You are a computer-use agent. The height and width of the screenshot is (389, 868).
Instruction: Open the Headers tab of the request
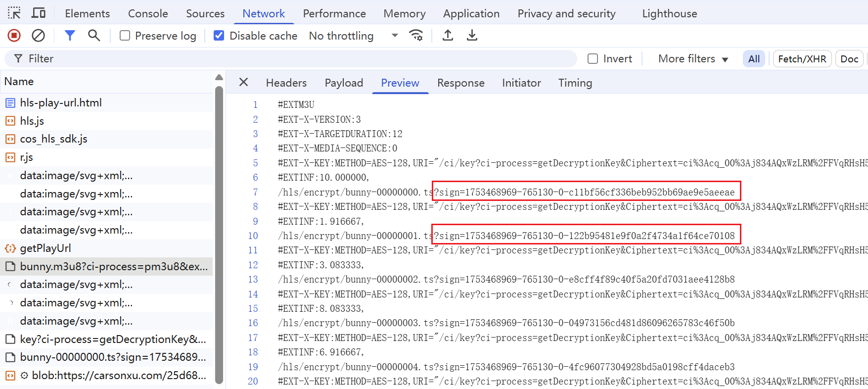286,83
